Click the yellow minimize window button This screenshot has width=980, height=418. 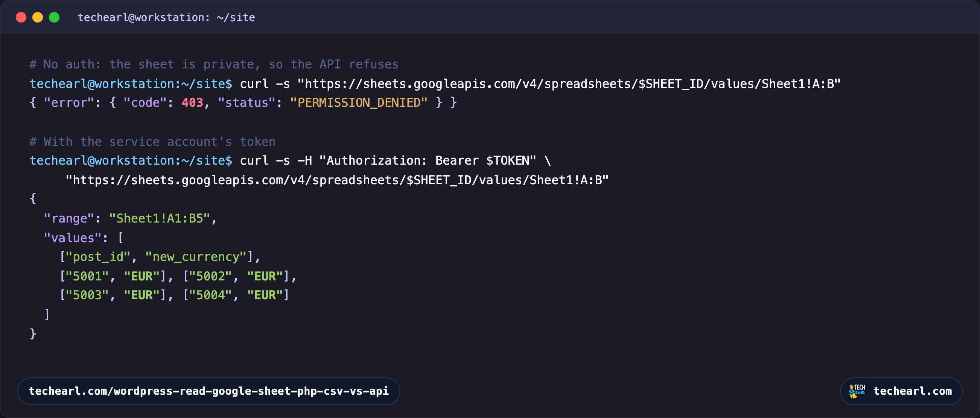coord(38,18)
